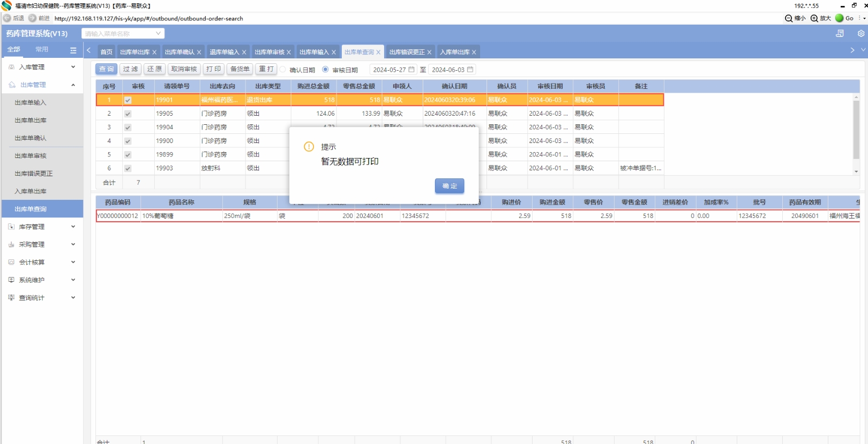Image resolution: width=868 pixels, height=444 pixels.
Task: Click the document list icon beside the gear
Action: click(x=840, y=33)
